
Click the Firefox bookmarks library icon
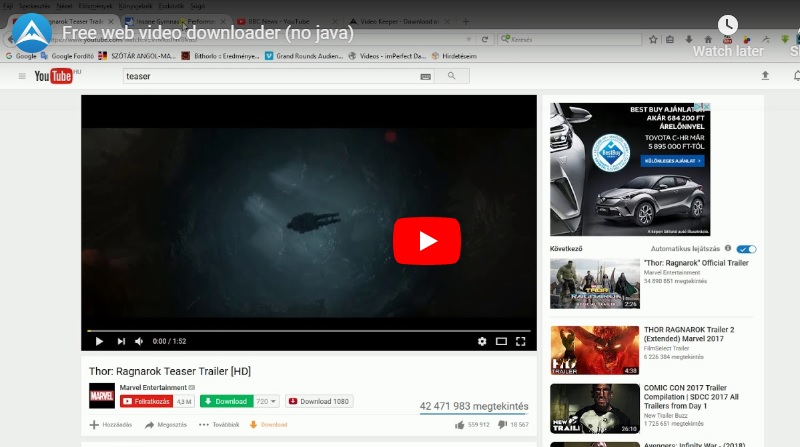[x=670, y=39]
